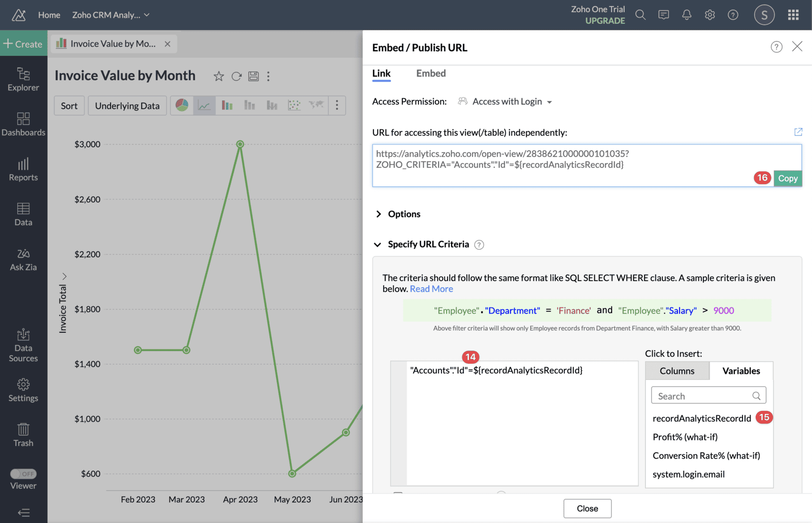Select the Variables tab
The height and width of the screenshot is (523, 812).
[741, 371]
